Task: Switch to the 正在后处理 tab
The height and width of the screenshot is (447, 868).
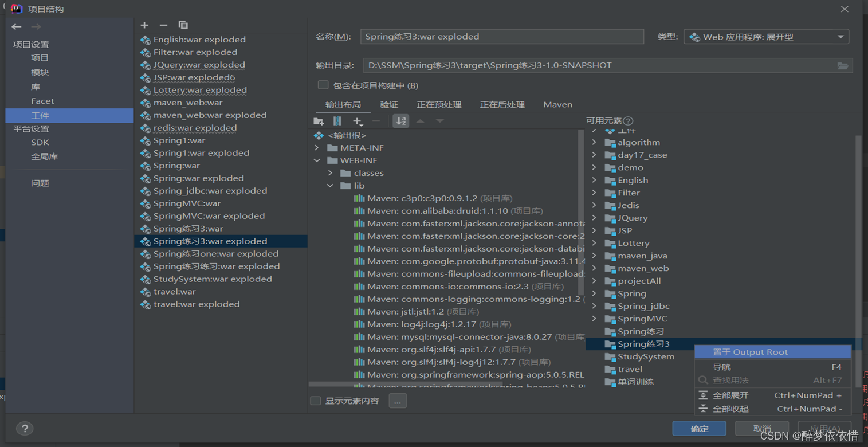Action: [502, 104]
